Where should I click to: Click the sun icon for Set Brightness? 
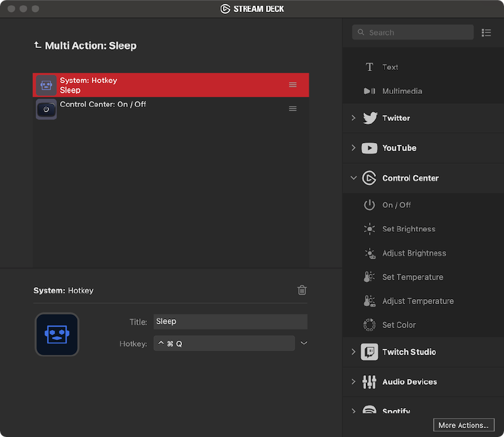(x=369, y=229)
